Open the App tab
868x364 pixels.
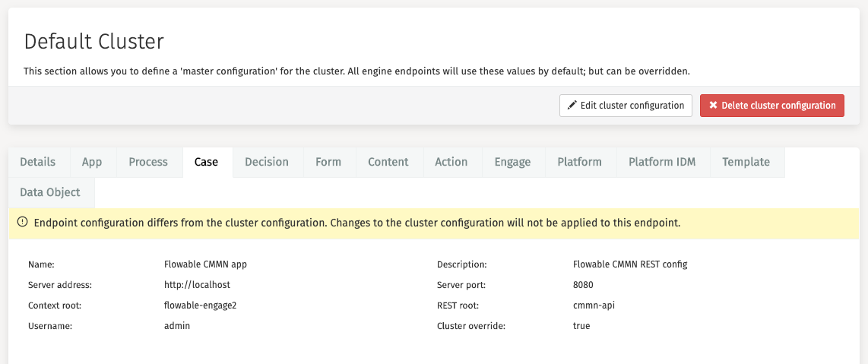point(92,162)
